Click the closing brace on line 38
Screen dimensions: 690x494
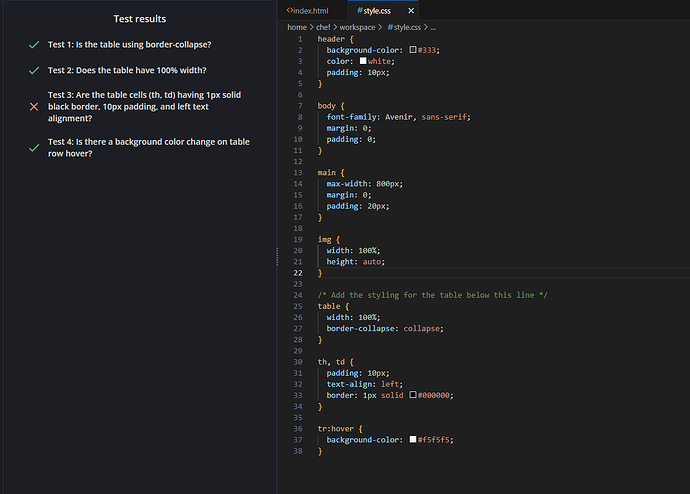[320, 451]
